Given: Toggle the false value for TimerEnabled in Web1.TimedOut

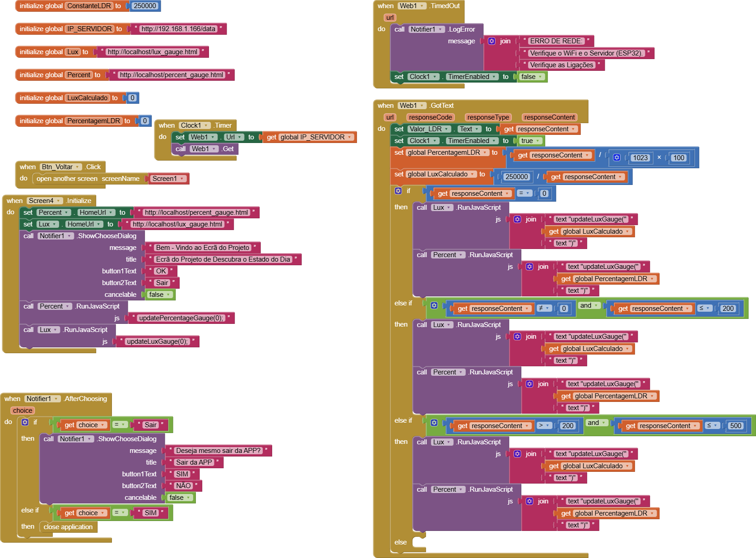Looking at the screenshot, I should [531, 77].
